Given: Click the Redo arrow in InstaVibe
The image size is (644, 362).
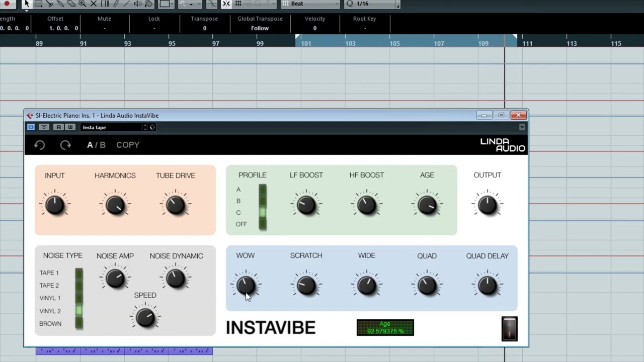Looking at the screenshot, I should tap(65, 145).
